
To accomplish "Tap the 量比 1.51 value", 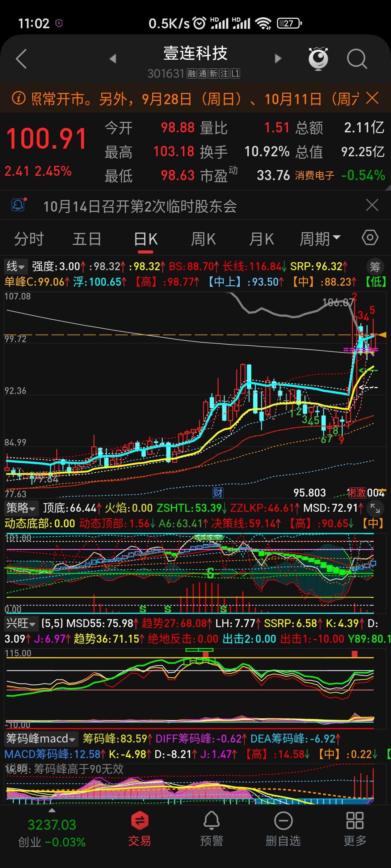I will point(277,128).
